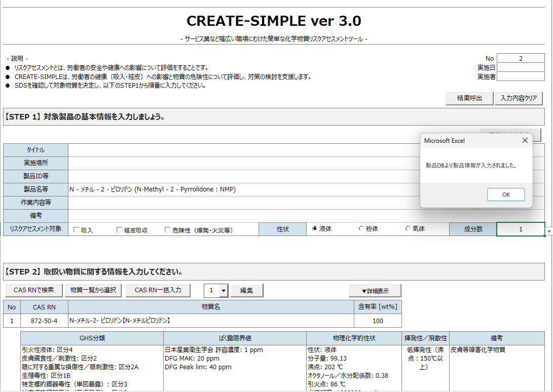Click the 入力内容クリア button
553x392 pixels.
point(518,98)
